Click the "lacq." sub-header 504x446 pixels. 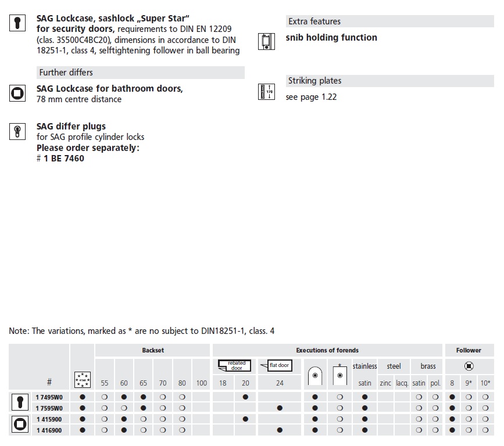pyautogui.click(x=402, y=383)
